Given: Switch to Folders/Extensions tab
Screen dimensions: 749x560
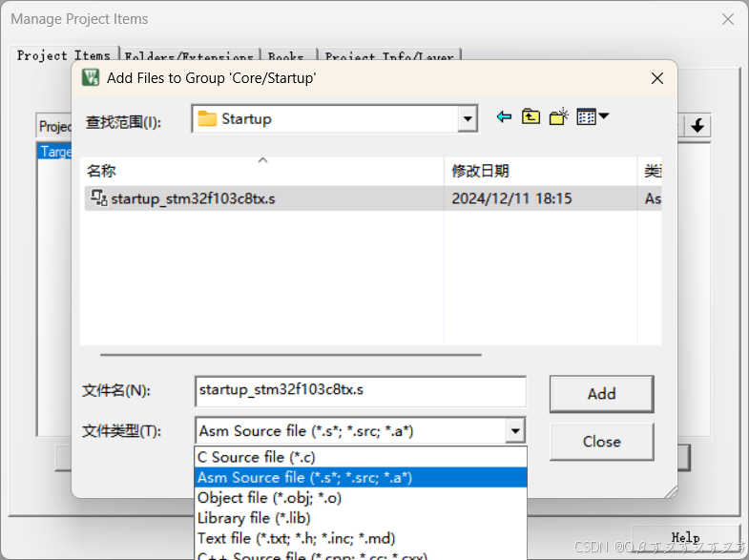Looking at the screenshot, I should click(x=189, y=56).
